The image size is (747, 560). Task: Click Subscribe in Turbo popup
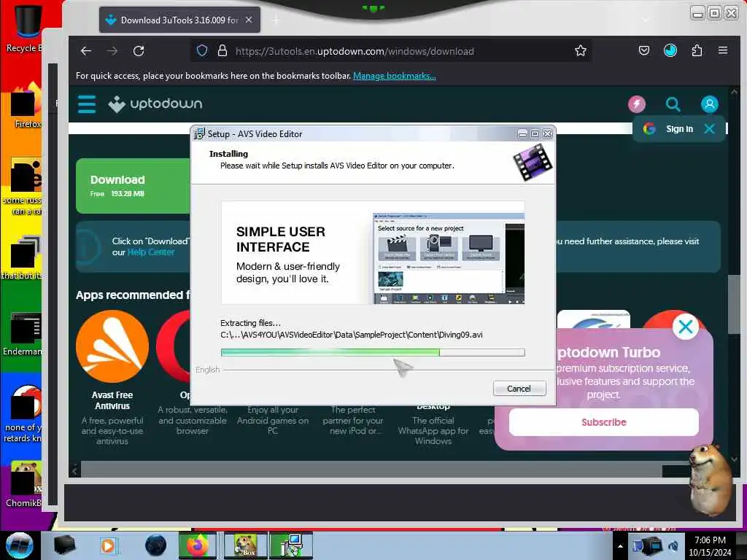point(603,422)
